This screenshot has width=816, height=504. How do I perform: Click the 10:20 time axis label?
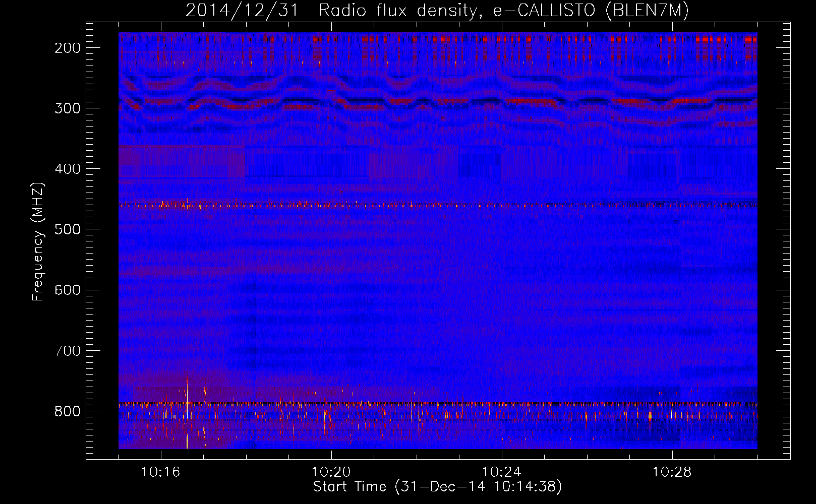coord(331,472)
